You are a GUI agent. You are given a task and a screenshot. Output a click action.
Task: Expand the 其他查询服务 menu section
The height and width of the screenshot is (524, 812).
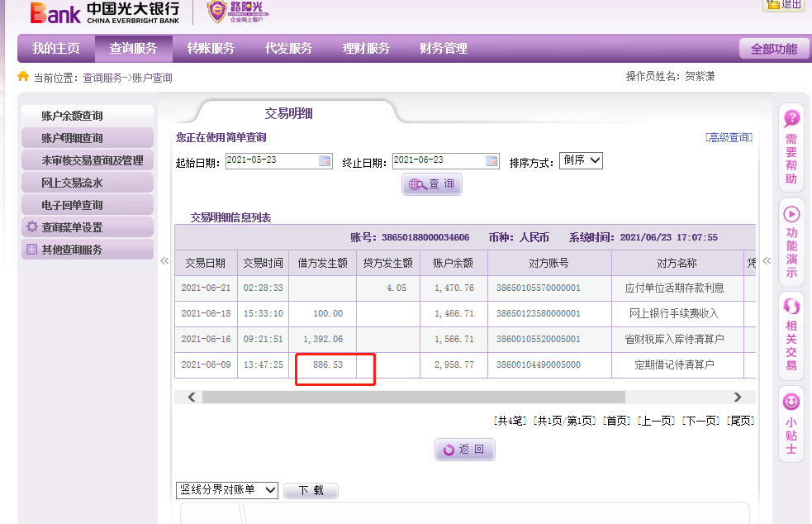point(32,250)
